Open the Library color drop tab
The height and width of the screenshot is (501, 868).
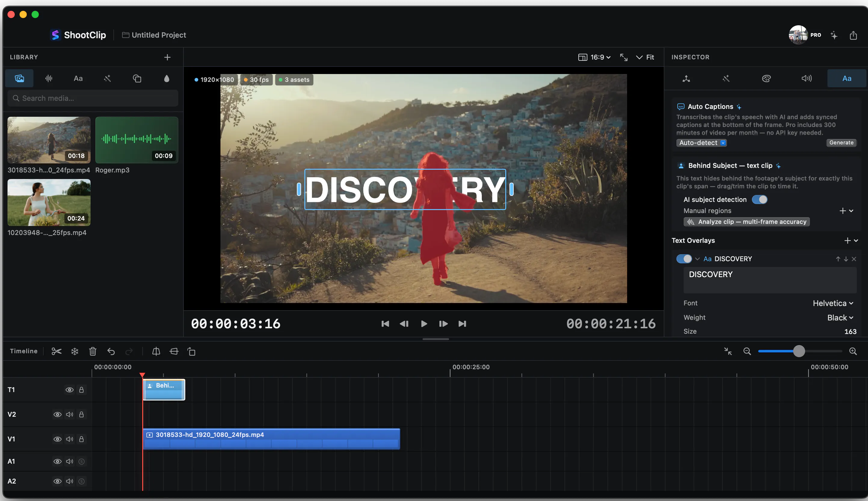[166, 79]
